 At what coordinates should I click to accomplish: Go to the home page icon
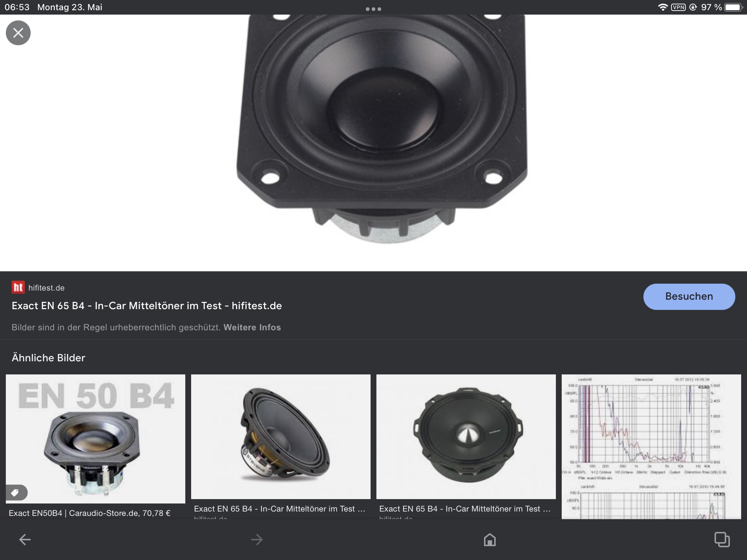click(489, 539)
